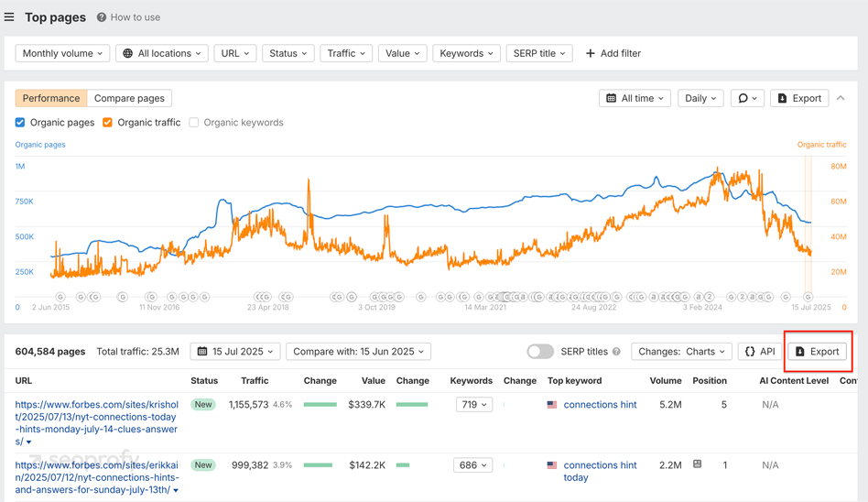This screenshot has height=502, width=868.
Task: Click the value cell $142.2K
Action: 367,464
